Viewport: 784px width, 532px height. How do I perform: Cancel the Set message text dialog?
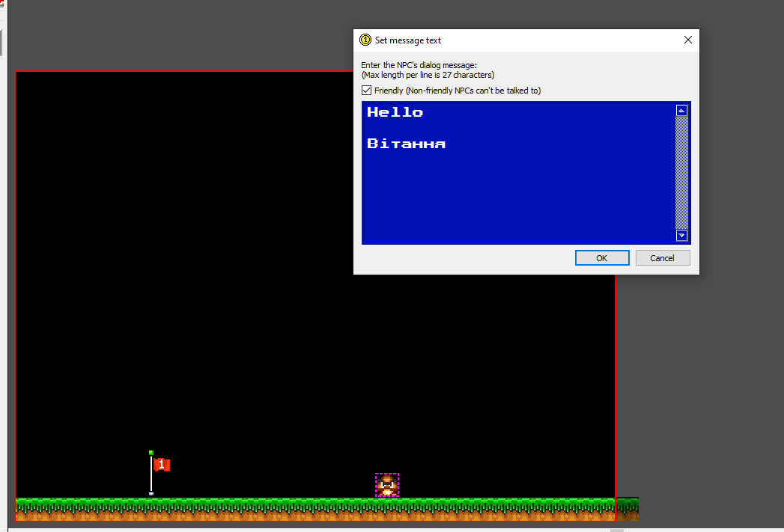[663, 257]
